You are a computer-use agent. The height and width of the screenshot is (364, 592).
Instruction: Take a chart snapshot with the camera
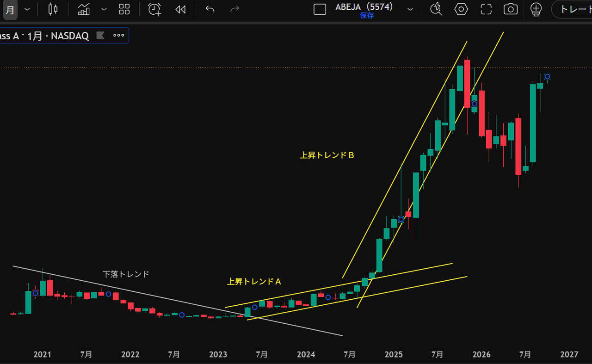tap(511, 9)
